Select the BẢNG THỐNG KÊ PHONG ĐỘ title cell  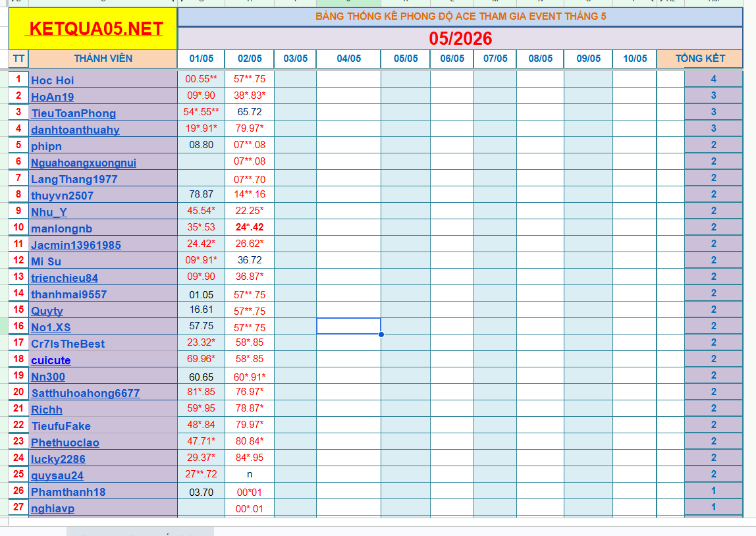pyautogui.click(x=460, y=16)
